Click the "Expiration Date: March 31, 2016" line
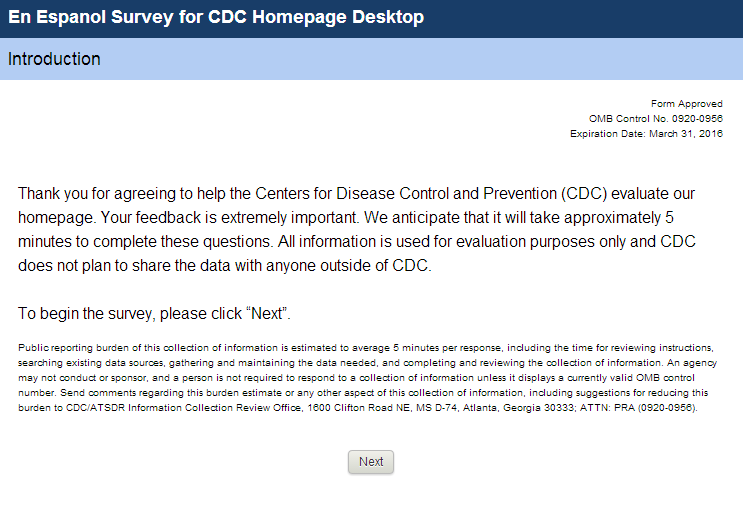The width and height of the screenshot is (743, 505). pos(646,133)
